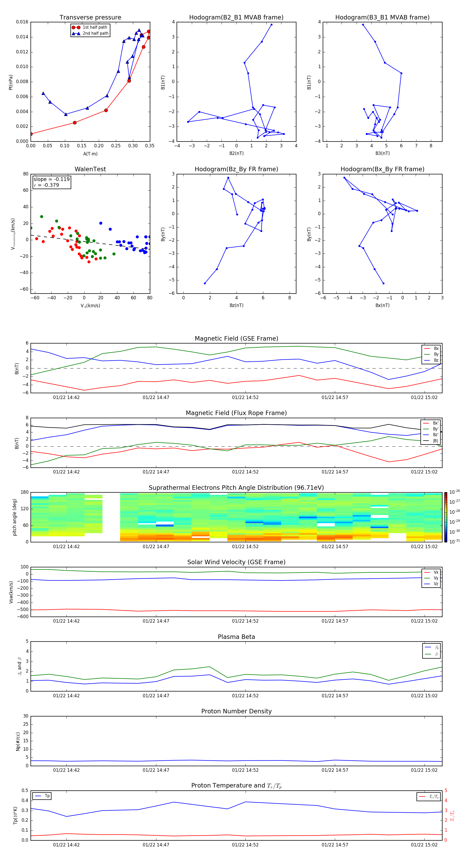Click the "Magnetic Field (GSE Frame)" title
The width and height of the screenshot is (473, 868).
tap(236, 339)
